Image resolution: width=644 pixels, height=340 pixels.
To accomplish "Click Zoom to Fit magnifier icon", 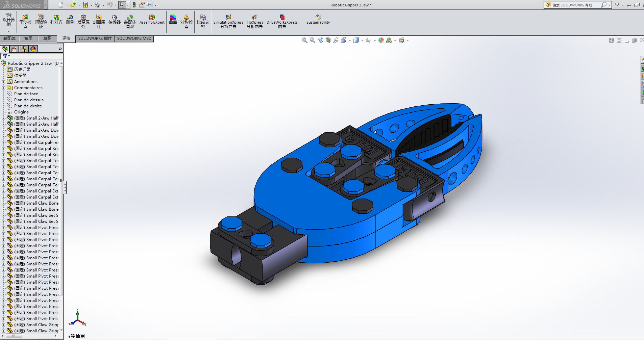I will [304, 40].
